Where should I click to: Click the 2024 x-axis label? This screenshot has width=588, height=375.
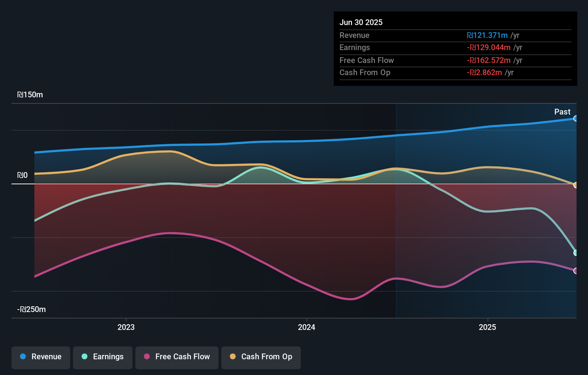(x=307, y=327)
